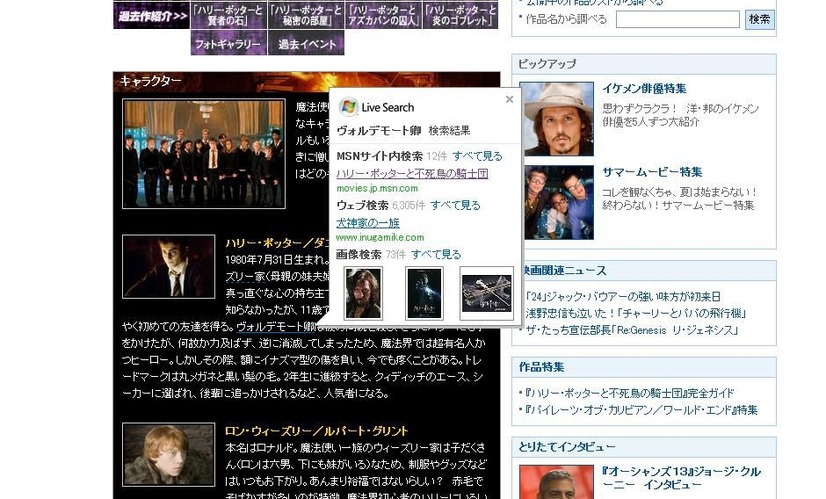The height and width of the screenshot is (499, 826).
Task: Click the 作品名 search input field
Action: point(677,19)
